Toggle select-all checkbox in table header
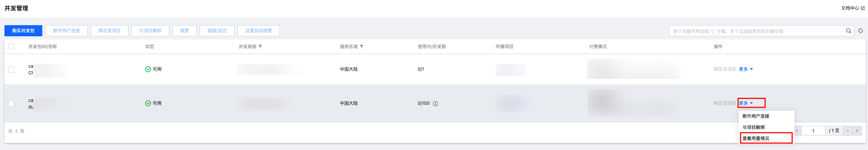This screenshot has width=868, height=150. 11,47
